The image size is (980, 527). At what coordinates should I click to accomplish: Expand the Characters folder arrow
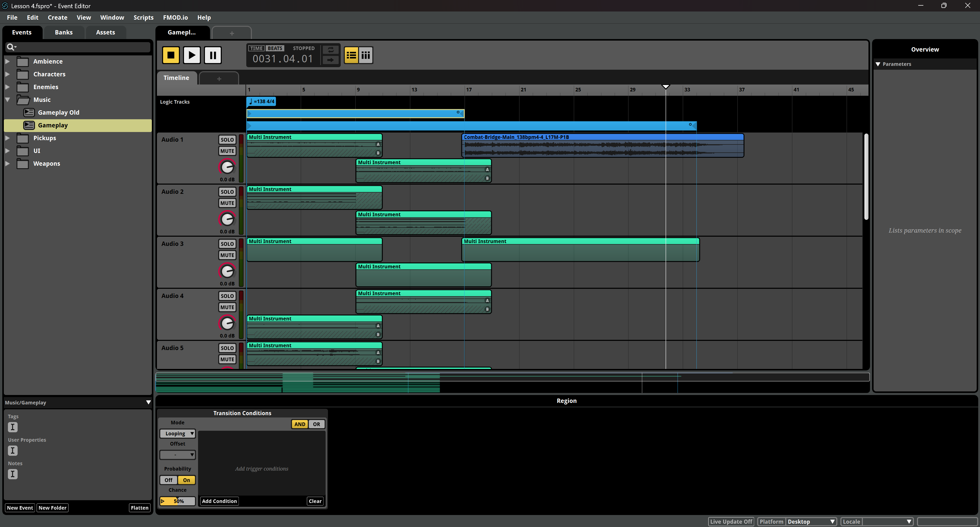coord(7,74)
